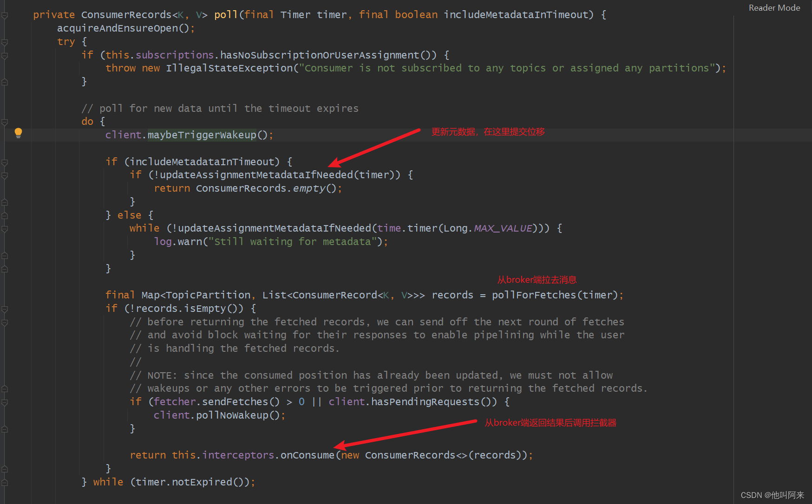
Task: Click the subscriptions field reference
Action: click(x=175, y=55)
